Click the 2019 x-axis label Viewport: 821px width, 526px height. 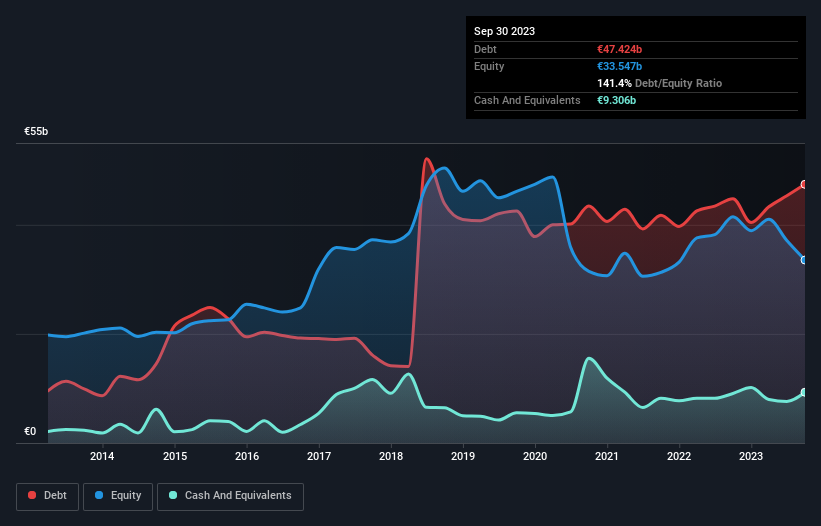(463, 456)
